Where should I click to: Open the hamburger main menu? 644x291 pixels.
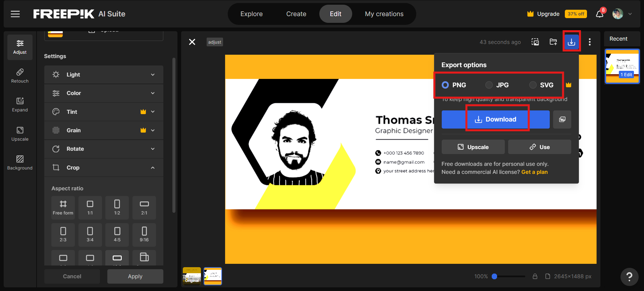pyautogui.click(x=15, y=14)
